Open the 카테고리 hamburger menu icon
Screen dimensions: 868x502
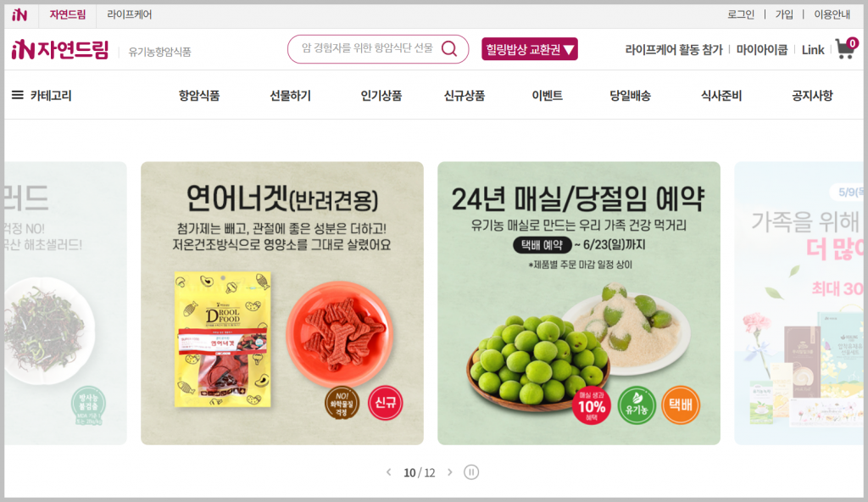point(18,95)
